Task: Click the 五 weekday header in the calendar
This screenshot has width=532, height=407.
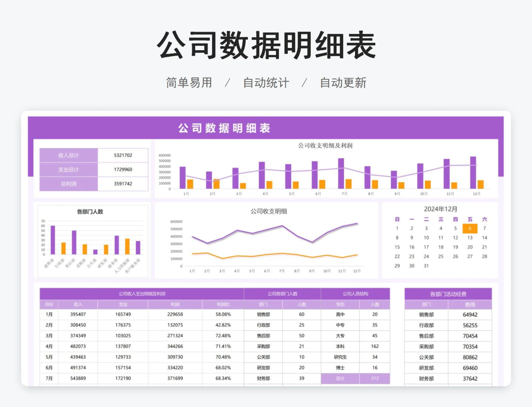Action: [469, 219]
